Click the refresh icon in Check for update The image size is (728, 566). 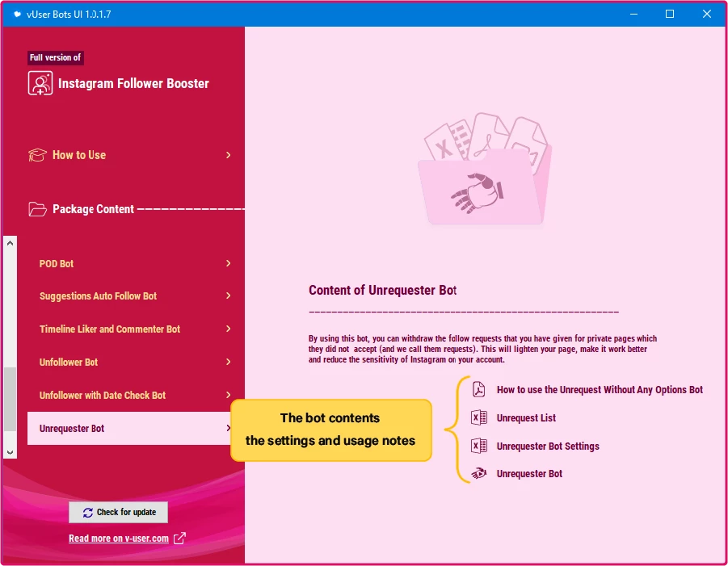click(88, 512)
